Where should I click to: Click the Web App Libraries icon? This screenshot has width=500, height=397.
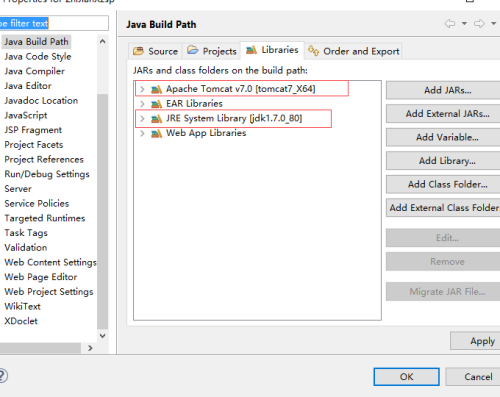click(156, 133)
